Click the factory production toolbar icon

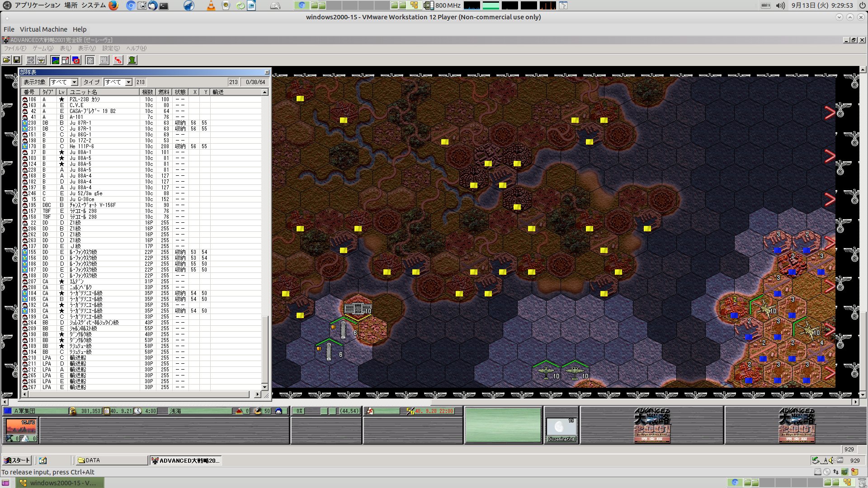pyautogui.click(x=41, y=60)
